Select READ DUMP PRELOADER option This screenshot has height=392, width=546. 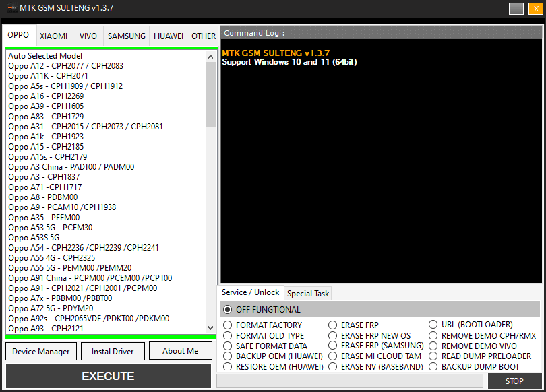[x=433, y=356]
